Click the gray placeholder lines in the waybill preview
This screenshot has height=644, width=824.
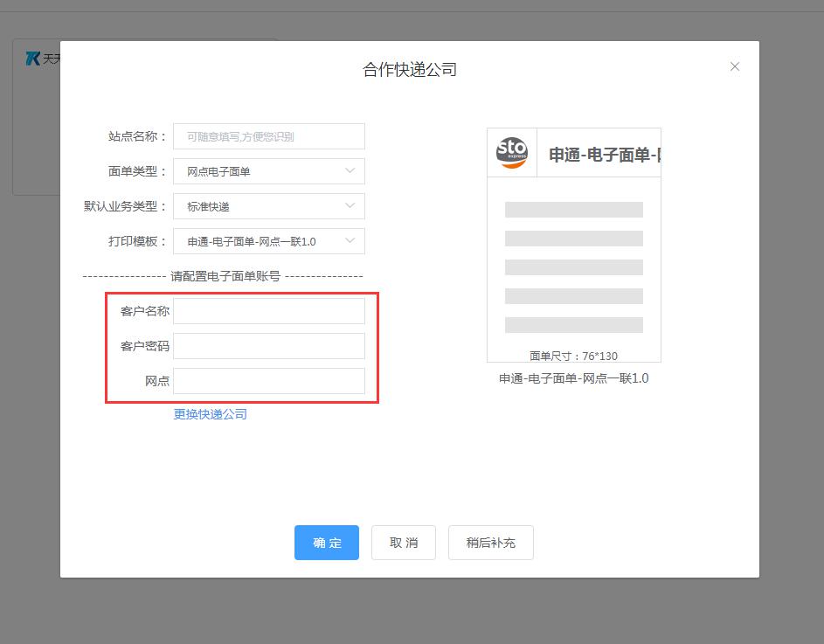pos(573,267)
